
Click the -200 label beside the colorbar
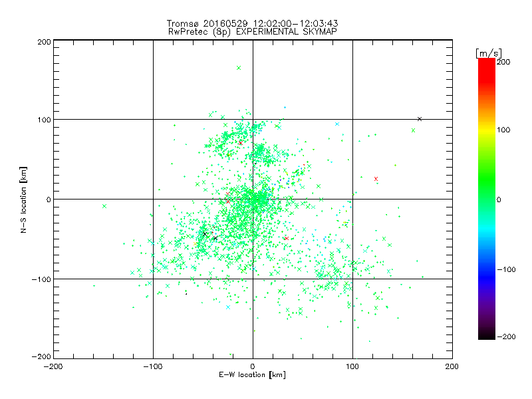click(x=506, y=336)
